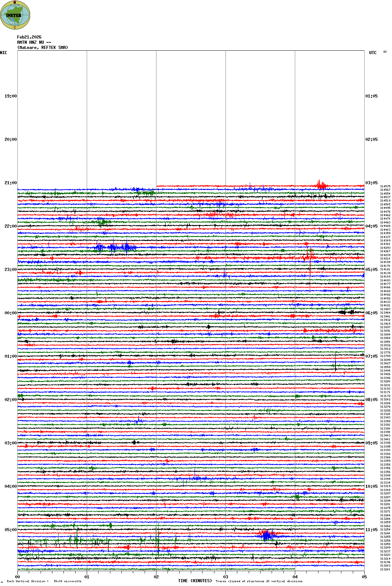Click the blue seismic burst near the 05:00 trace
The image size is (392, 586).
coord(266,535)
